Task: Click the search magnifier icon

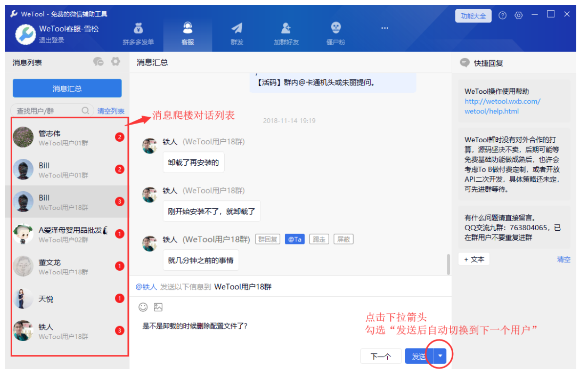Action: coord(85,110)
